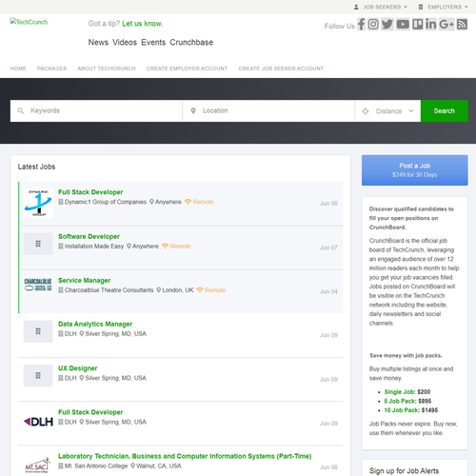Open the RSS feed icon
Screen dimensions: 476x476
point(462,24)
